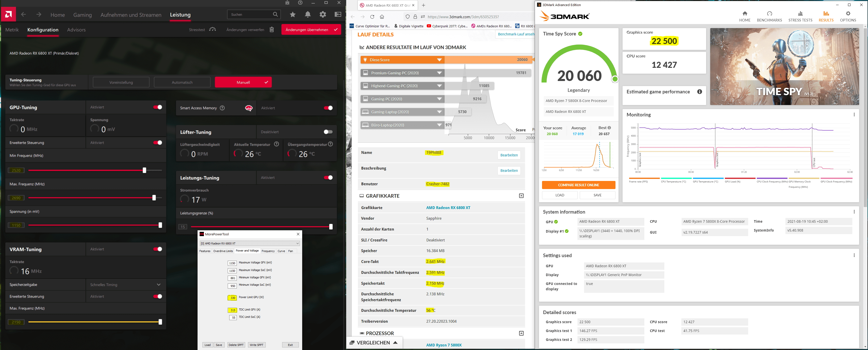This screenshot has width=868, height=350.
Task: Click Aktuelle Temperatur info icon
Action: pyautogui.click(x=276, y=144)
